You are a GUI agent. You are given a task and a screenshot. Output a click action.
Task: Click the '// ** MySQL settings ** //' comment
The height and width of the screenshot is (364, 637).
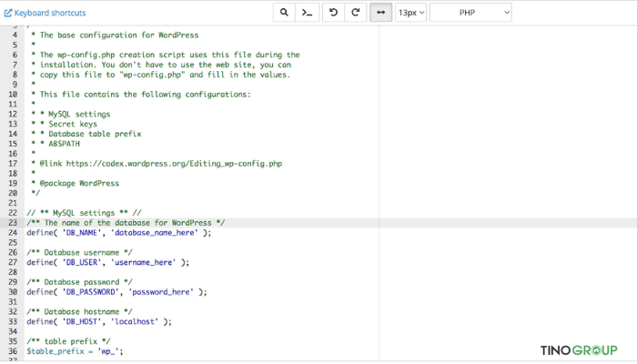(x=84, y=213)
